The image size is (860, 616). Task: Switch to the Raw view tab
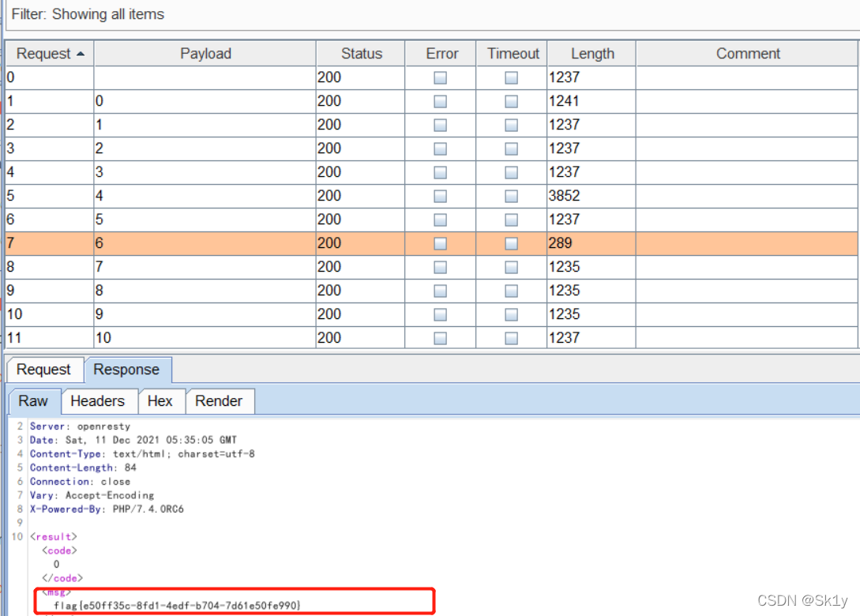33,401
